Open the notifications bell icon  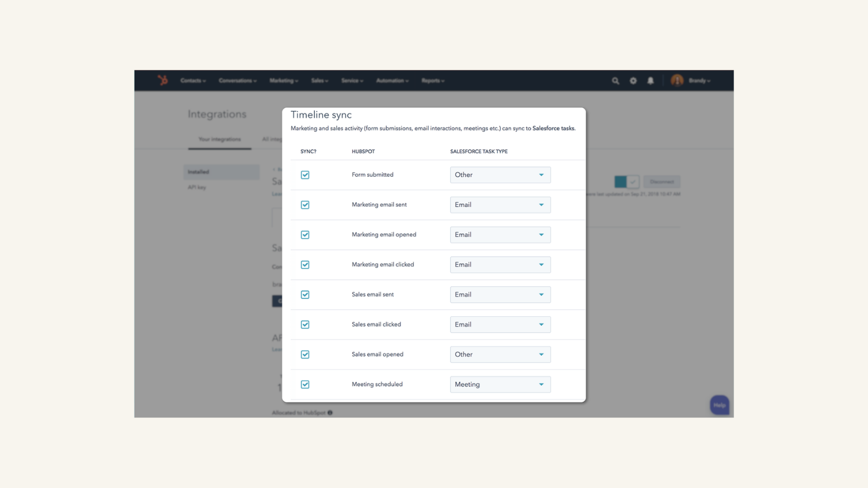(650, 80)
